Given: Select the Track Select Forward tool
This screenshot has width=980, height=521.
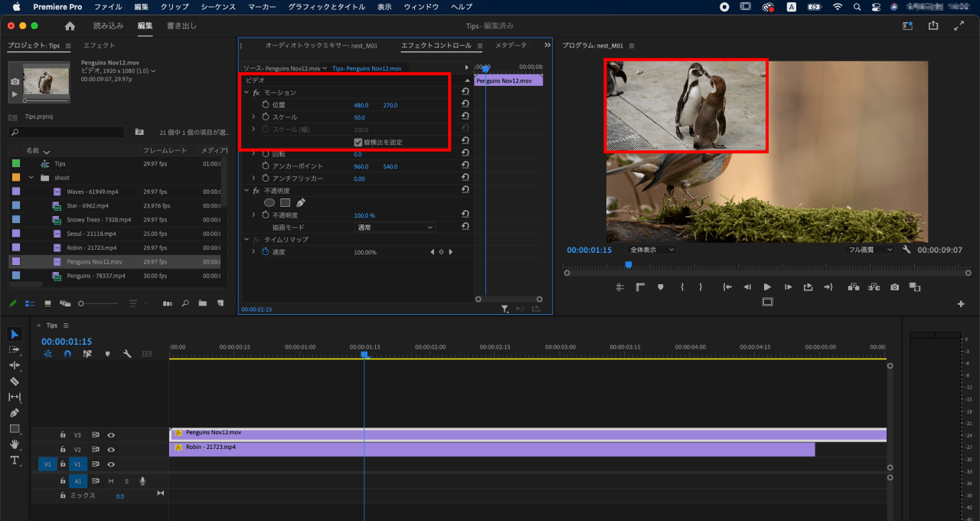Looking at the screenshot, I should (x=14, y=349).
